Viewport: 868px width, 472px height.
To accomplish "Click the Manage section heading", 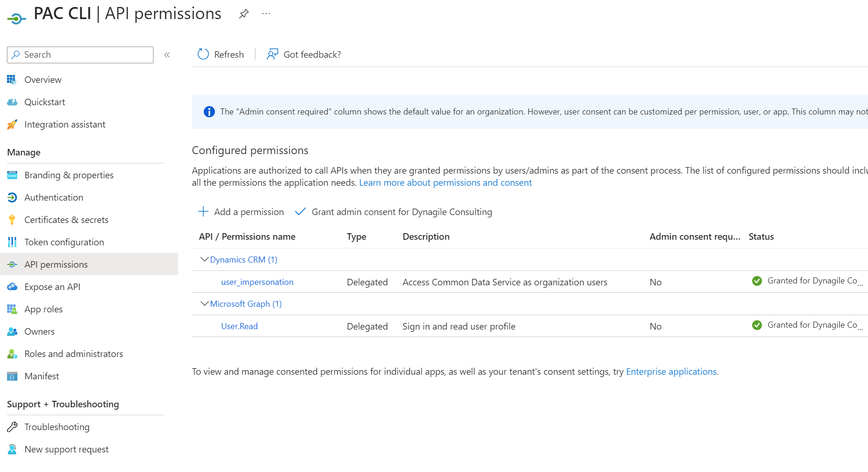I will pos(24,152).
